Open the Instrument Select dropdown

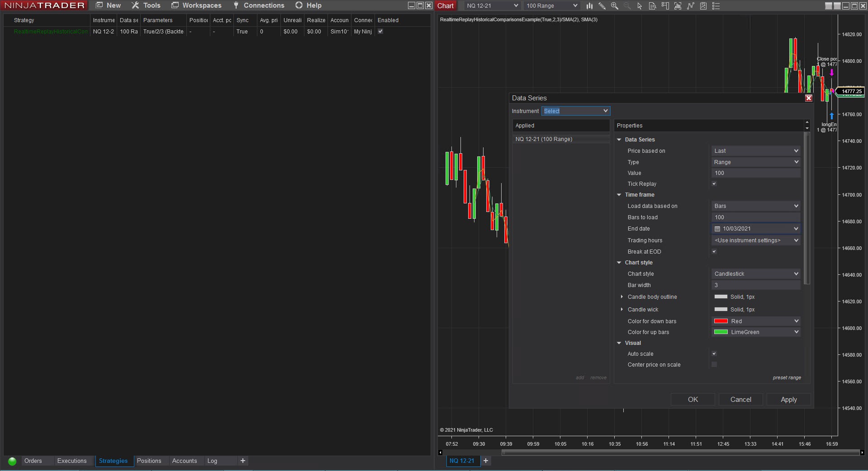click(576, 111)
